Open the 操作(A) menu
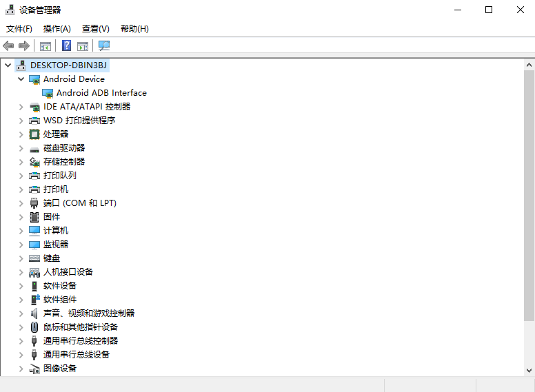The width and height of the screenshot is (535, 392). [x=57, y=29]
